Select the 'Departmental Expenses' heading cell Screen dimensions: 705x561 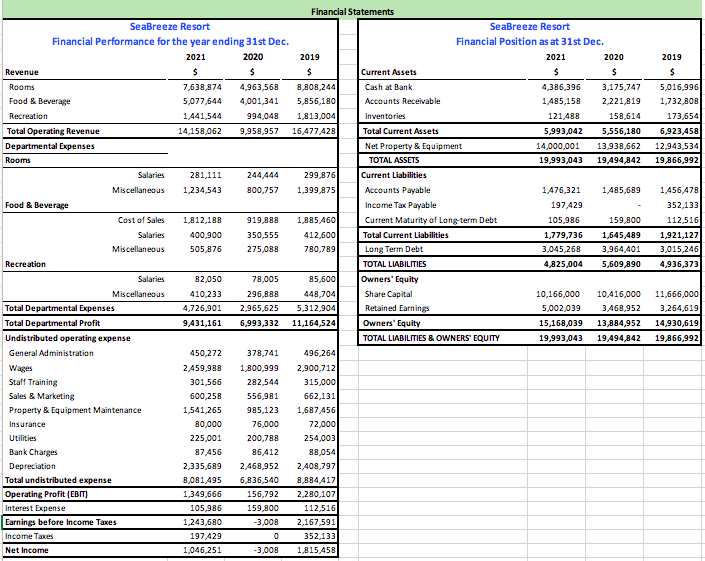click(49, 146)
